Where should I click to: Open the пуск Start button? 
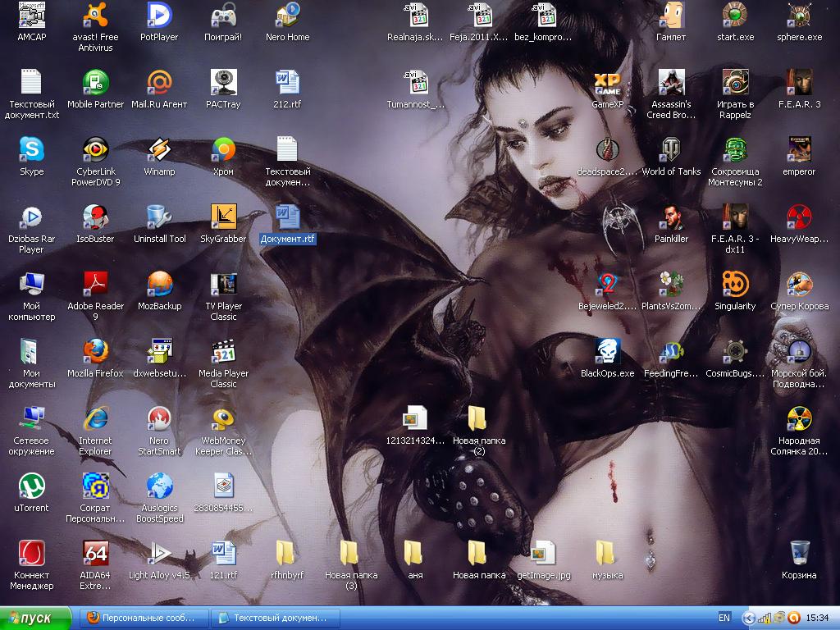(35, 619)
